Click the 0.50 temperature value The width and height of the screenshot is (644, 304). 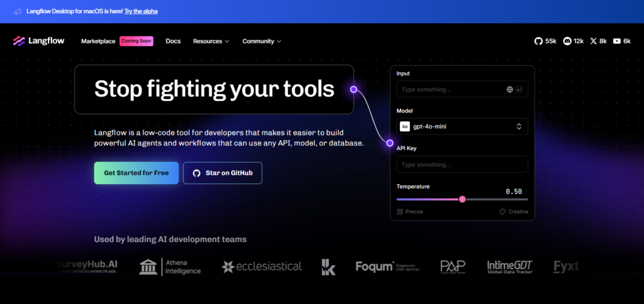tap(514, 192)
